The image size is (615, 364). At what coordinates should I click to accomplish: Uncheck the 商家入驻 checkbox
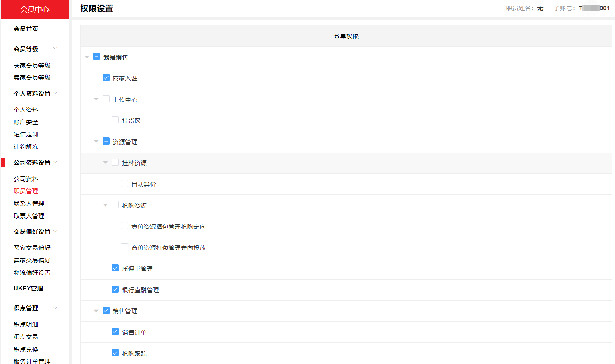tap(106, 78)
